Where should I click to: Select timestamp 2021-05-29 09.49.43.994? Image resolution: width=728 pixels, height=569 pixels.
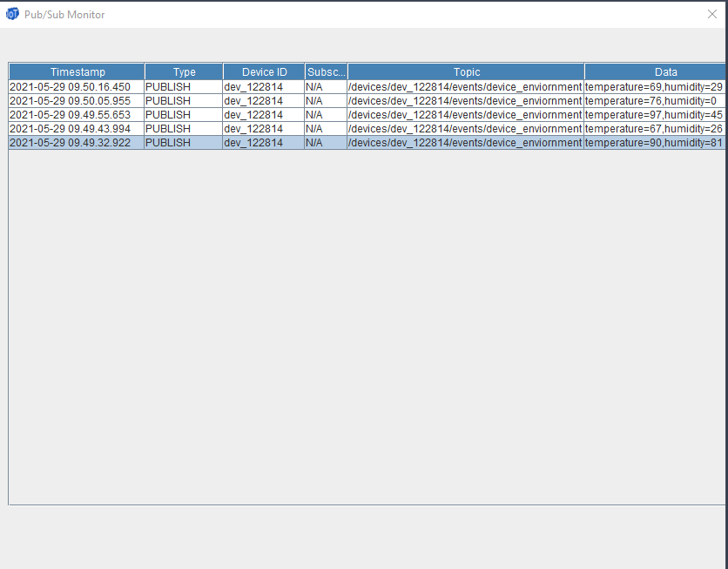[70, 129]
